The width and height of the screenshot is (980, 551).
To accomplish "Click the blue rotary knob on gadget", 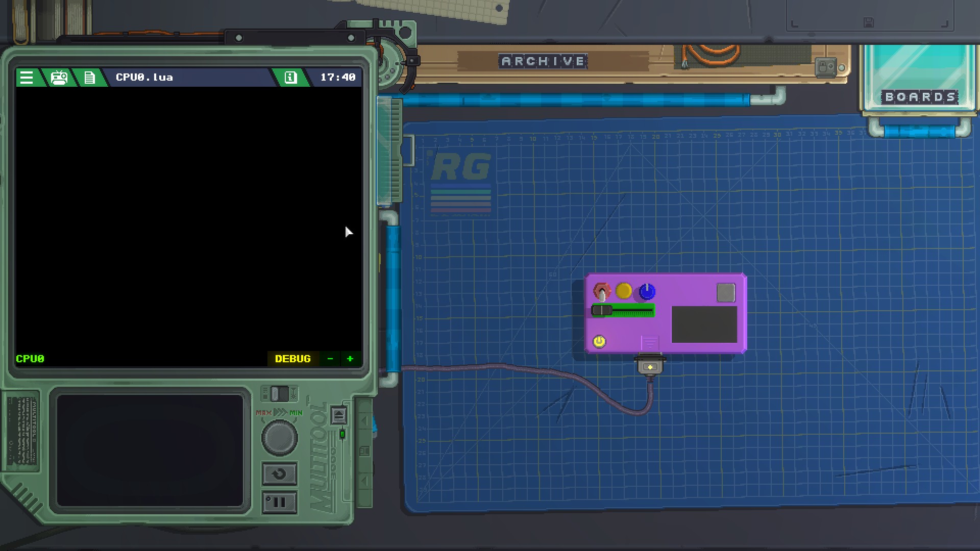I will (647, 292).
